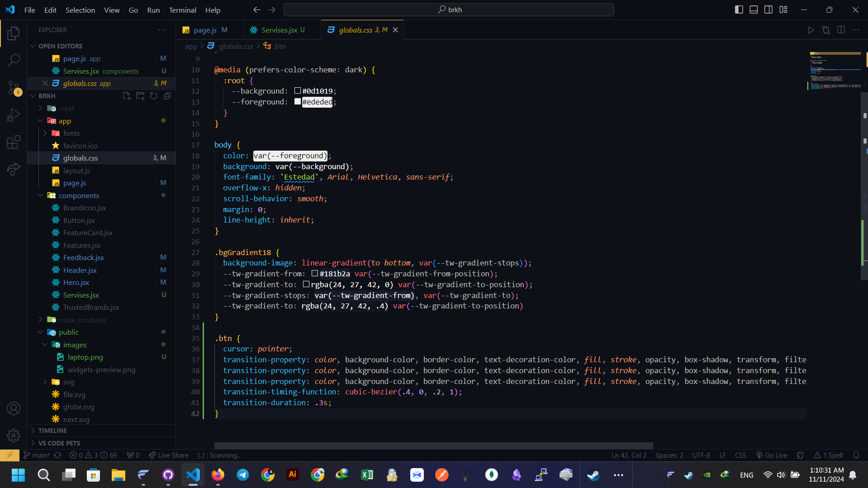Select the Run and Debug icon
This screenshot has height=488, width=868.
[14, 114]
